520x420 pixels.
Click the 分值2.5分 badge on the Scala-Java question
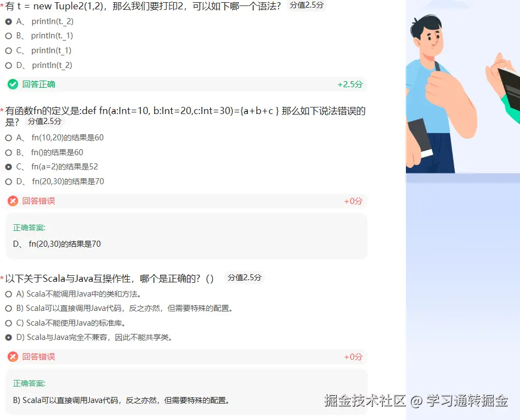pyautogui.click(x=245, y=278)
